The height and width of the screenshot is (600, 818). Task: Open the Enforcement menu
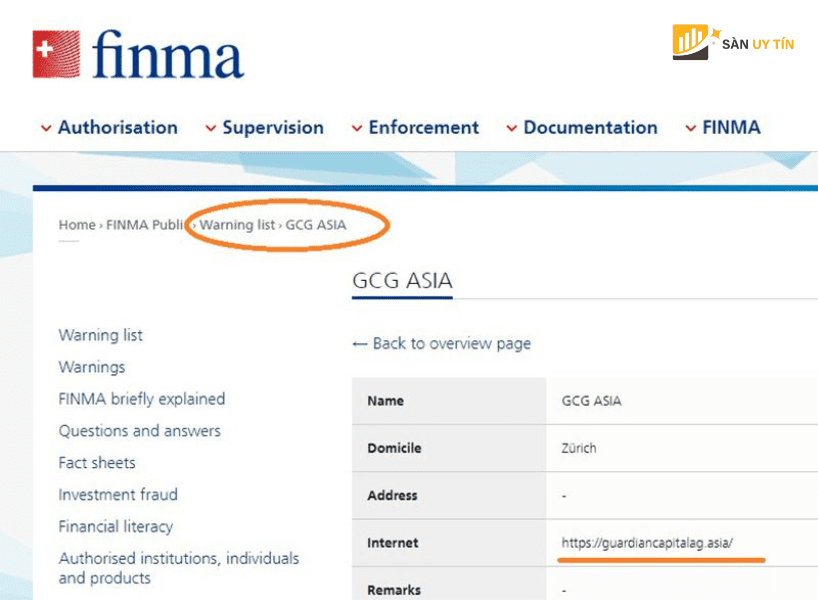[424, 127]
